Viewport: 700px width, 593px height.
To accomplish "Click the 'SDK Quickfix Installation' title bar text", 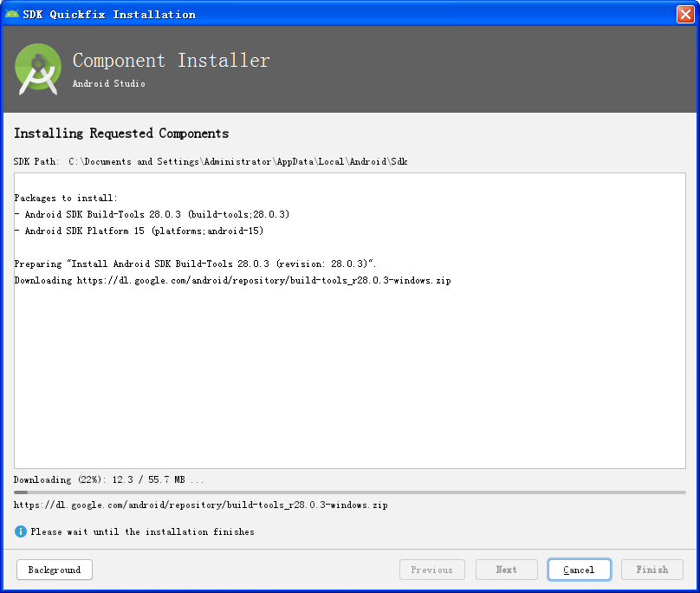I will click(109, 14).
